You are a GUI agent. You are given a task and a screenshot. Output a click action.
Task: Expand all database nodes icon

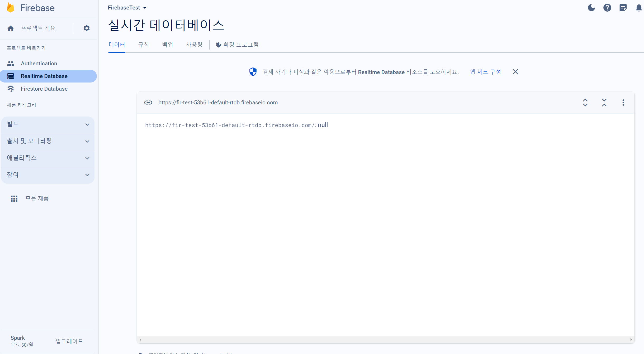point(585,103)
